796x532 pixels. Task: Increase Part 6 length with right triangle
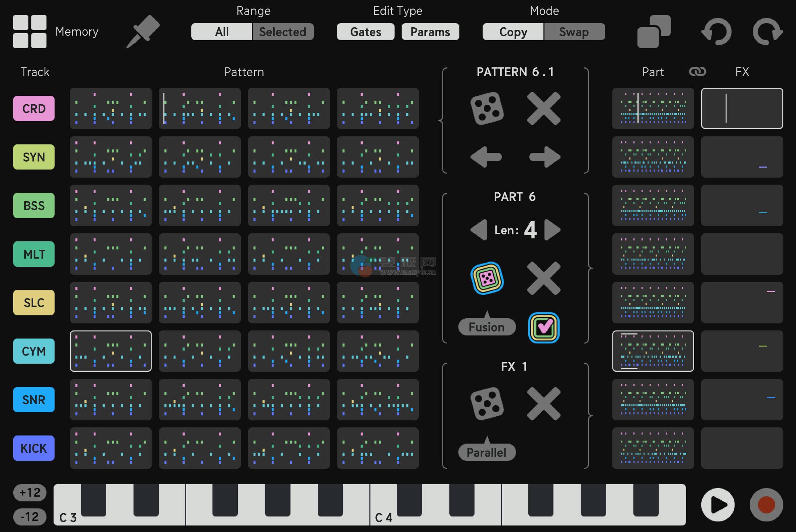pyautogui.click(x=552, y=230)
